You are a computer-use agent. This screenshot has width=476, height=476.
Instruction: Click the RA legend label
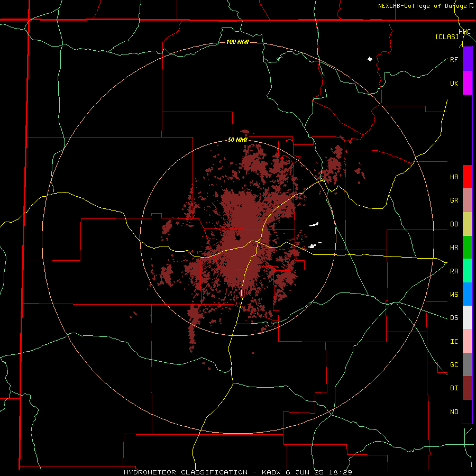454,271
